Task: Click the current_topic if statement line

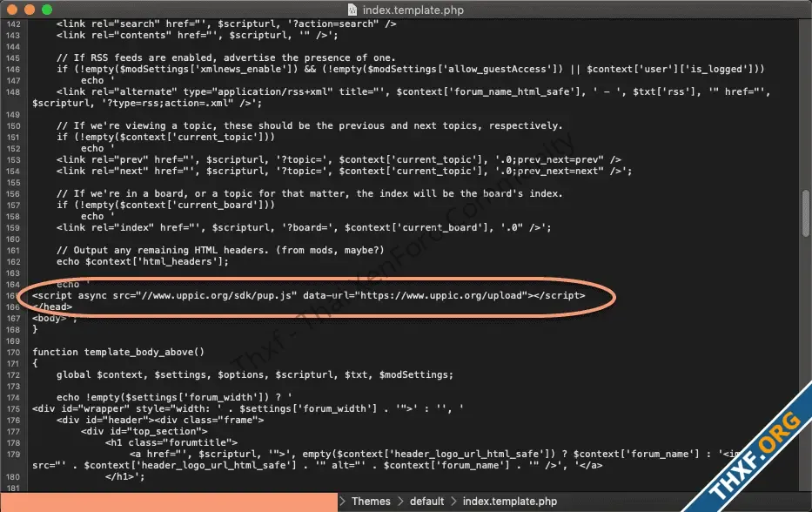Action: (165, 137)
